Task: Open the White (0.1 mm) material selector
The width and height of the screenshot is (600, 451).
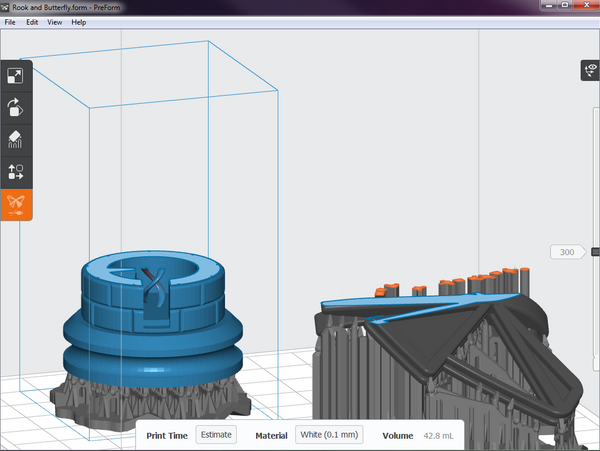Action: coord(329,435)
